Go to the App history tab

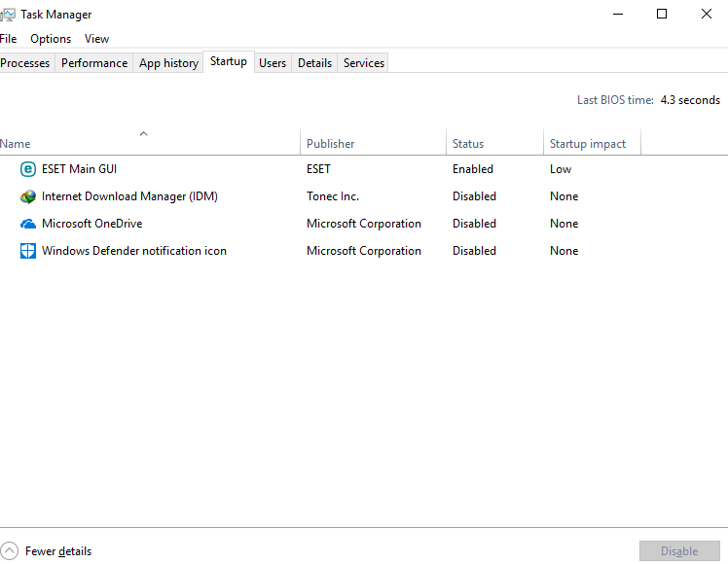click(x=168, y=63)
